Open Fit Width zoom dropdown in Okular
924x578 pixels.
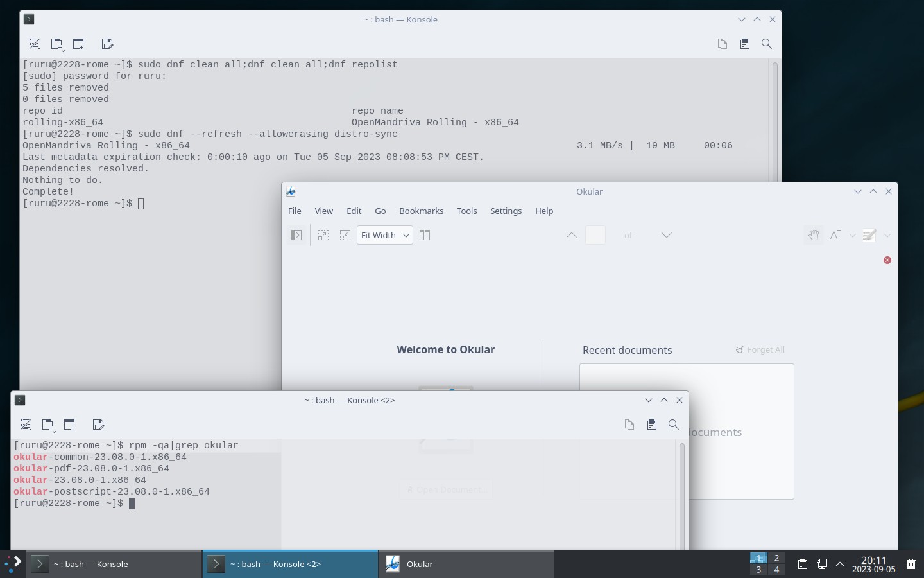(385, 235)
